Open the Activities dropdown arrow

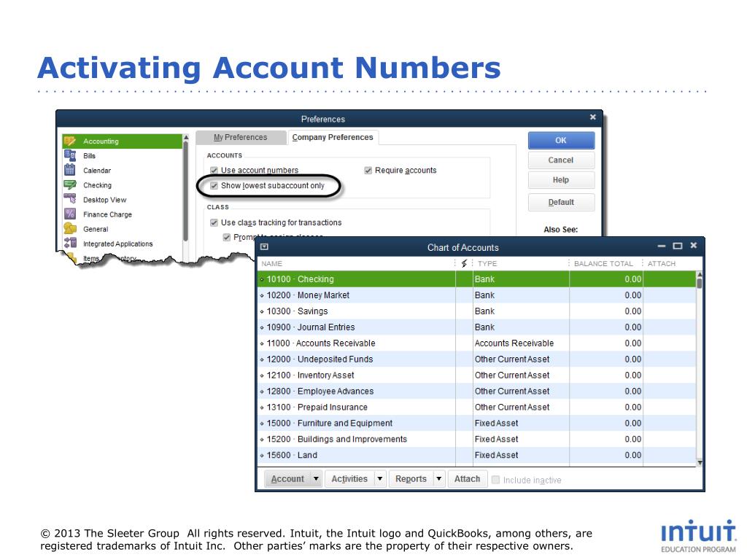point(379,478)
